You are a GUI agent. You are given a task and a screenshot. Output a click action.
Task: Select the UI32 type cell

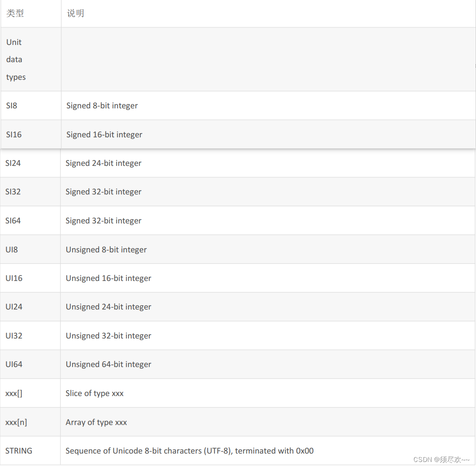(x=14, y=336)
